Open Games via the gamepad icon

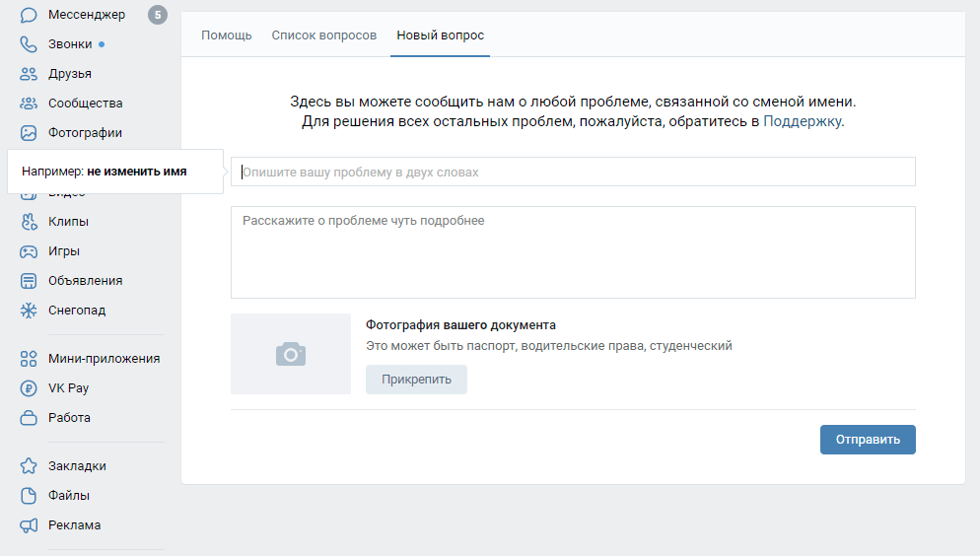(x=29, y=251)
